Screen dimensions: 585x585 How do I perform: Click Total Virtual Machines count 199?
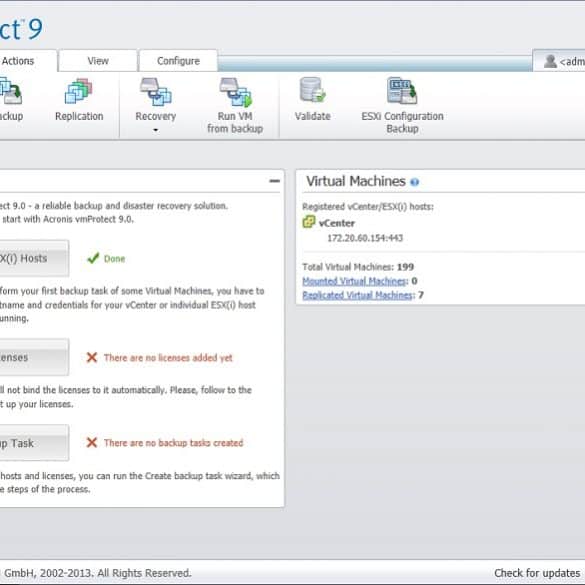[x=405, y=267]
